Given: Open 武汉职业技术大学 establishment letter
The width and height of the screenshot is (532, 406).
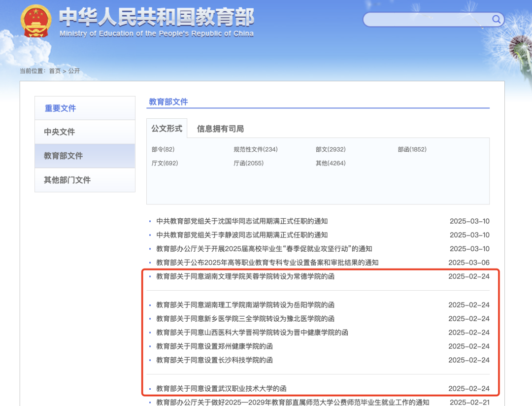Looking at the screenshot, I should 221,389.
